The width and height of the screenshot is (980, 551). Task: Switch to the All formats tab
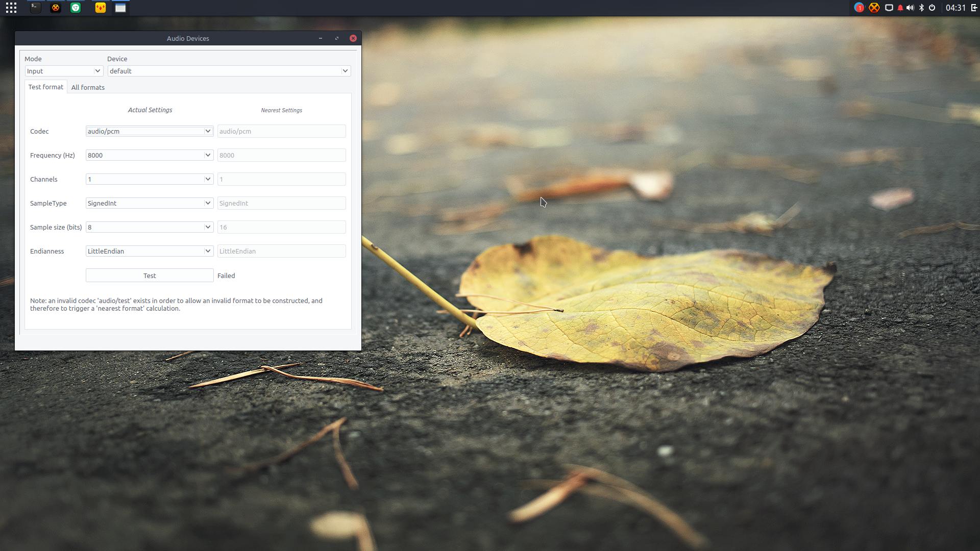coord(88,87)
